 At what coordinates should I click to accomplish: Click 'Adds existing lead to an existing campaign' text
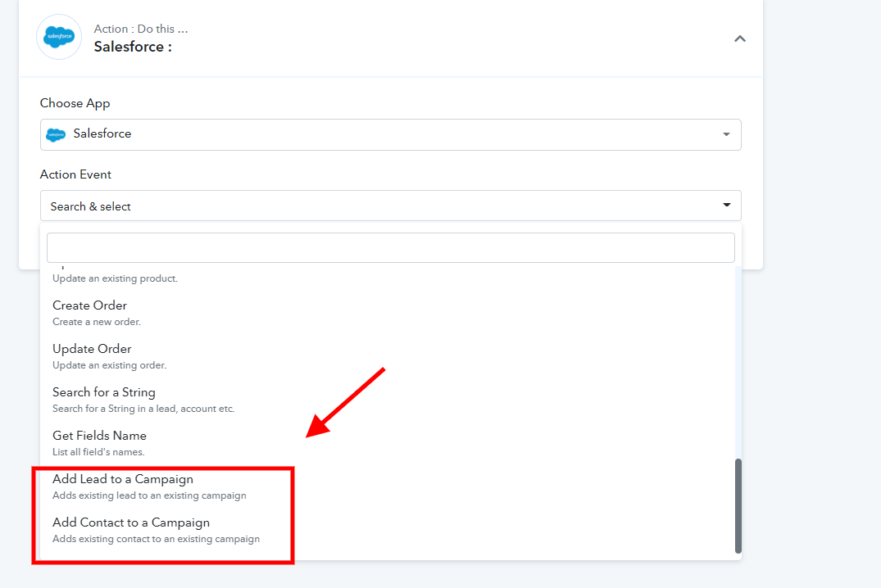[149, 495]
